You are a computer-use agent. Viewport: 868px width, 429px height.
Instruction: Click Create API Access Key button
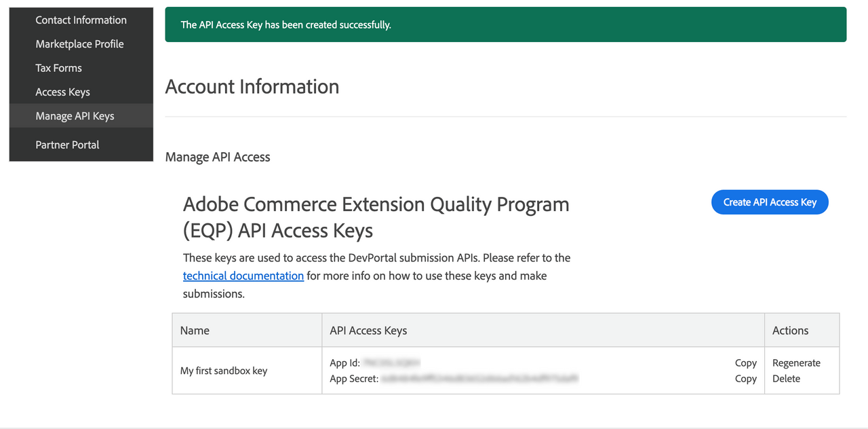click(770, 202)
